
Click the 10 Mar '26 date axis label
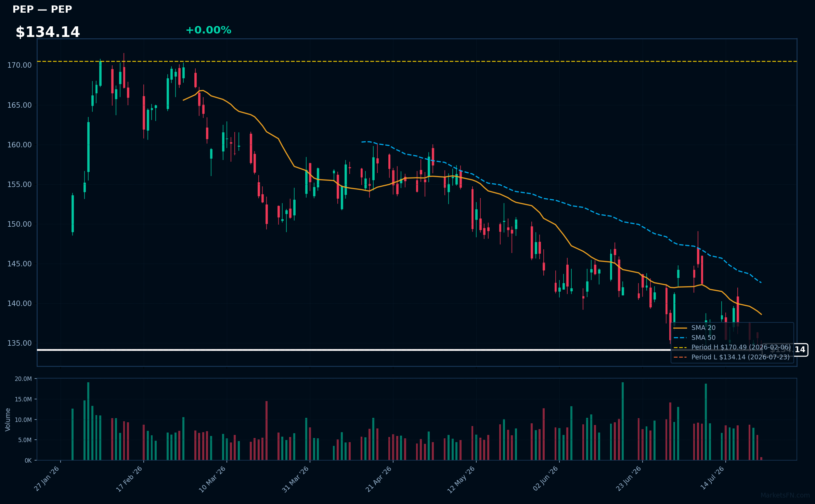tap(212, 479)
